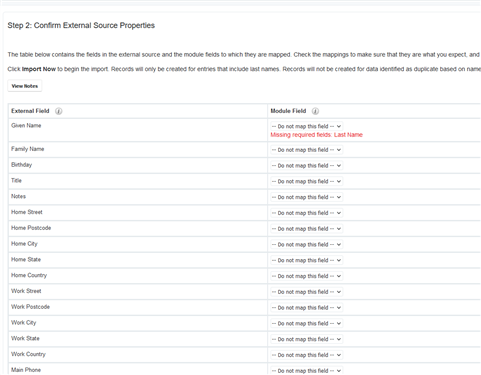The width and height of the screenshot is (481, 375).
Task: Open the Given Name module field dropdown
Action: [306, 126]
